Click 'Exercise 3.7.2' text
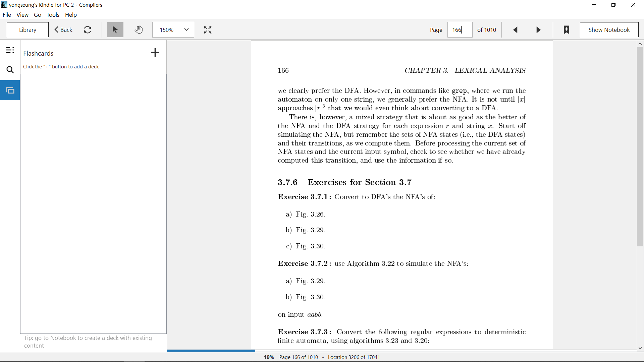 304,263
